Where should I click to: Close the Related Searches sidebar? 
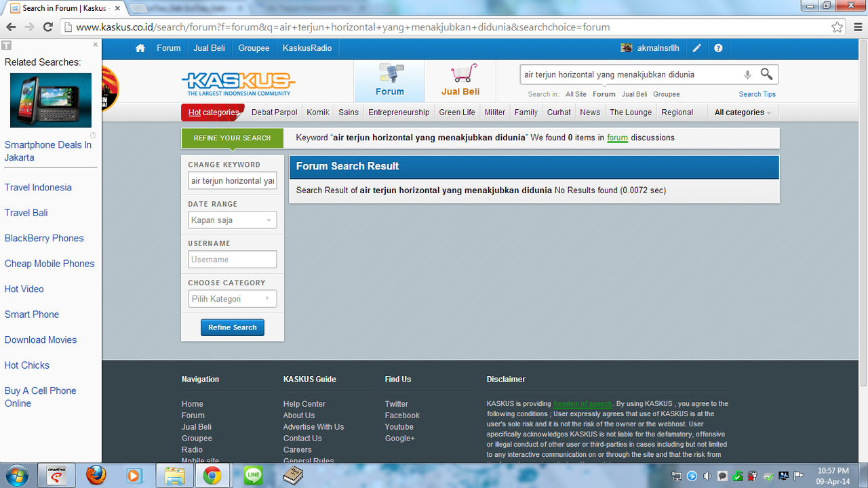[96, 45]
